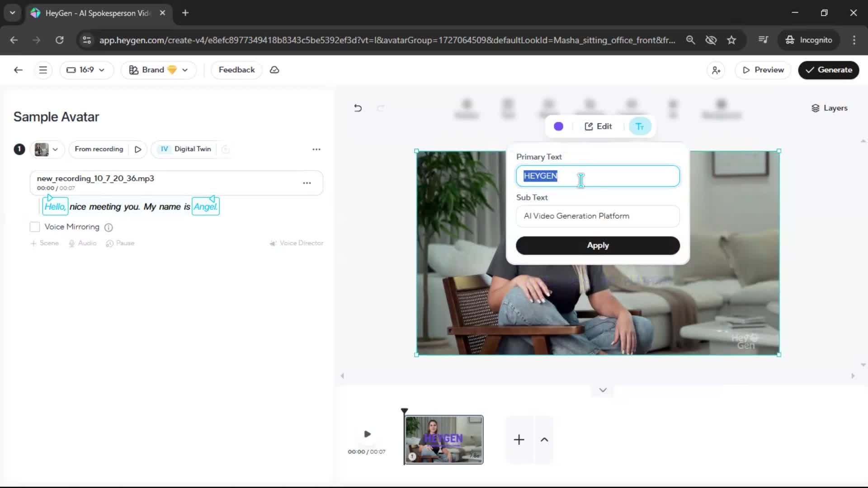
Task: Click the Generate button
Action: click(x=828, y=70)
